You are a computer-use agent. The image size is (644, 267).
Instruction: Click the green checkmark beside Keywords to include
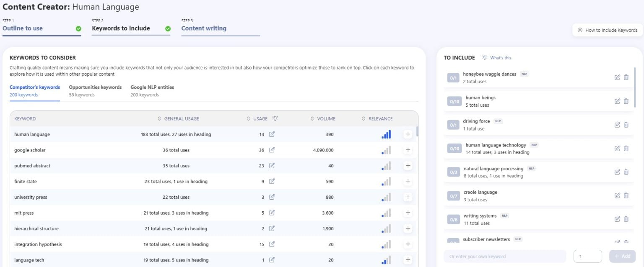[x=168, y=28]
